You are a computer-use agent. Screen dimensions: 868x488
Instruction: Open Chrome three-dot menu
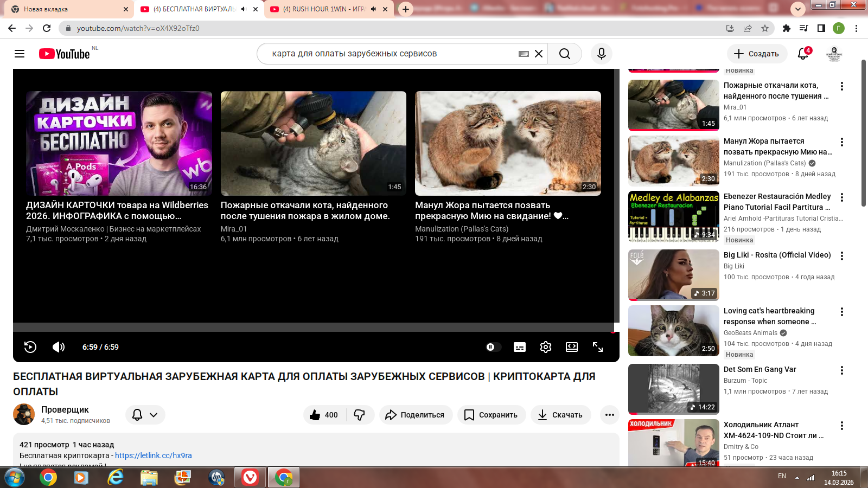coord(856,28)
